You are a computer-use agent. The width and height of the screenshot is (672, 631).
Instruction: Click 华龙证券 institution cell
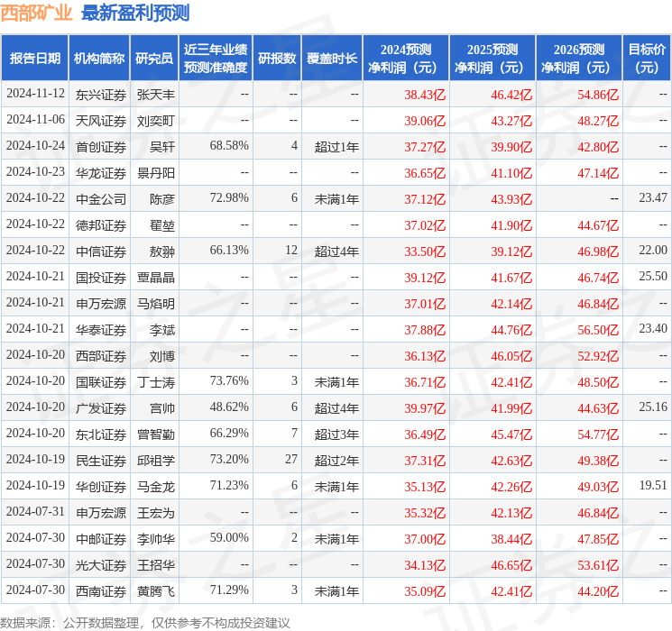point(101,173)
